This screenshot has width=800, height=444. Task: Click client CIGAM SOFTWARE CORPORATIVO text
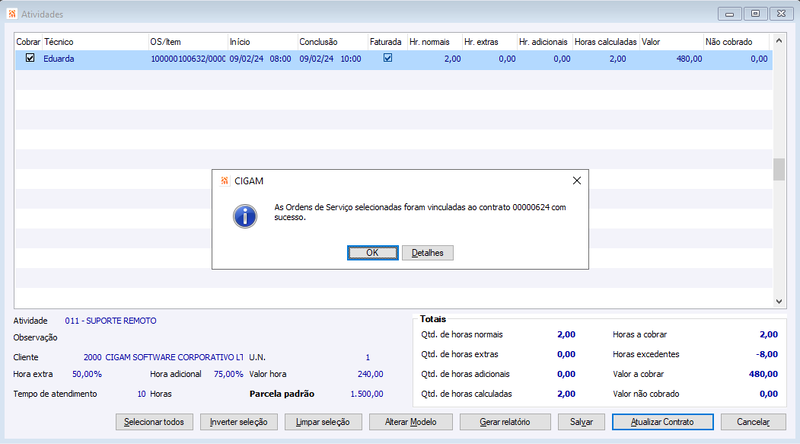click(174, 357)
